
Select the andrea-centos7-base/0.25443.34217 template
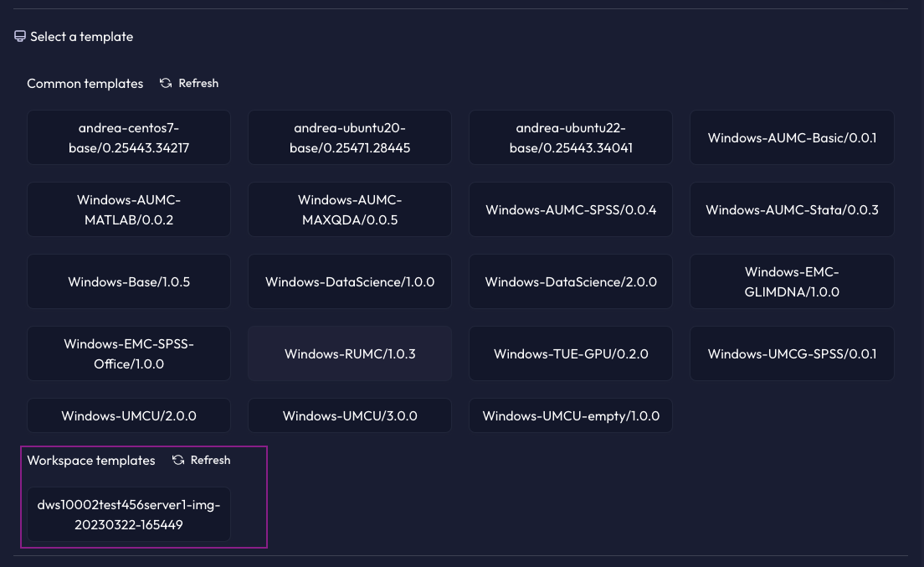pyautogui.click(x=128, y=137)
